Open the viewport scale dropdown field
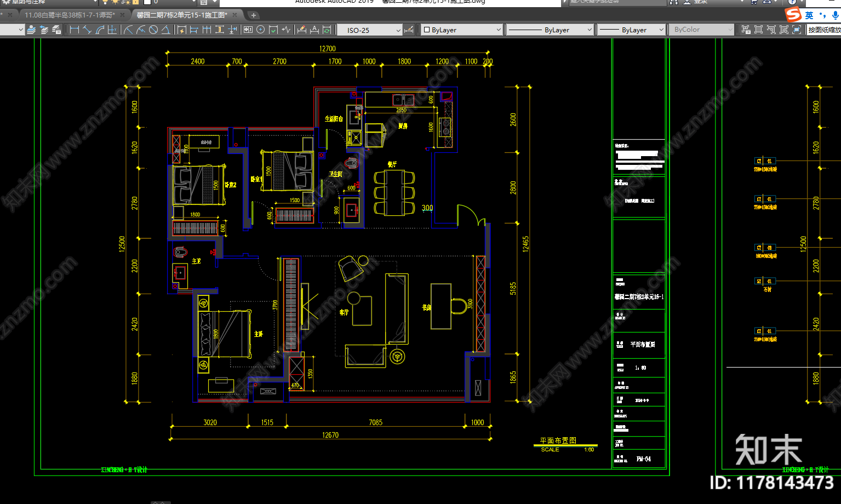Image resolution: width=841 pixels, height=504 pixels. [824, 30]
